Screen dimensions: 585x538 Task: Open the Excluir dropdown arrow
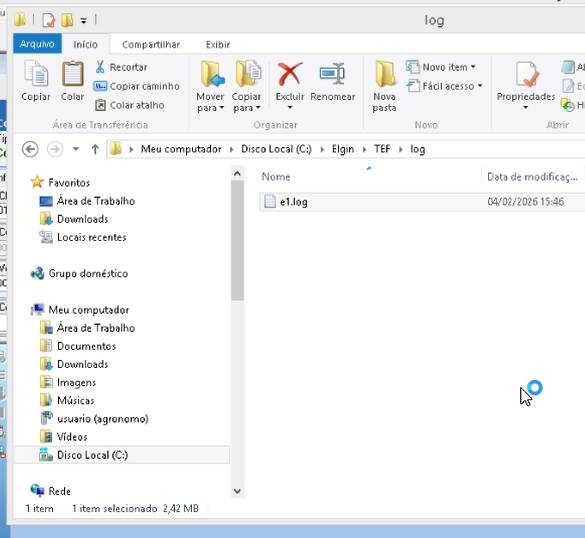tap(290, 108)
